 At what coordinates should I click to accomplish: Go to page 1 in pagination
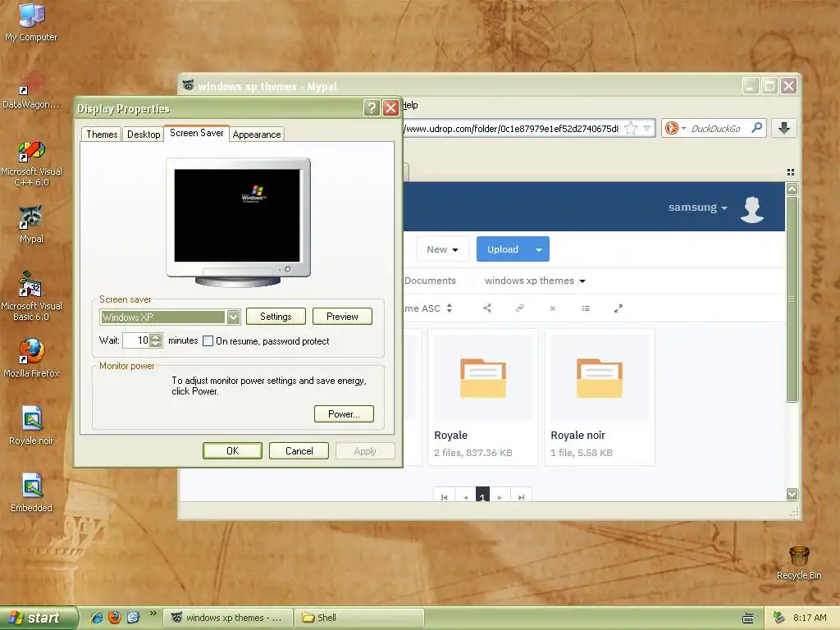tap(482, 495)
